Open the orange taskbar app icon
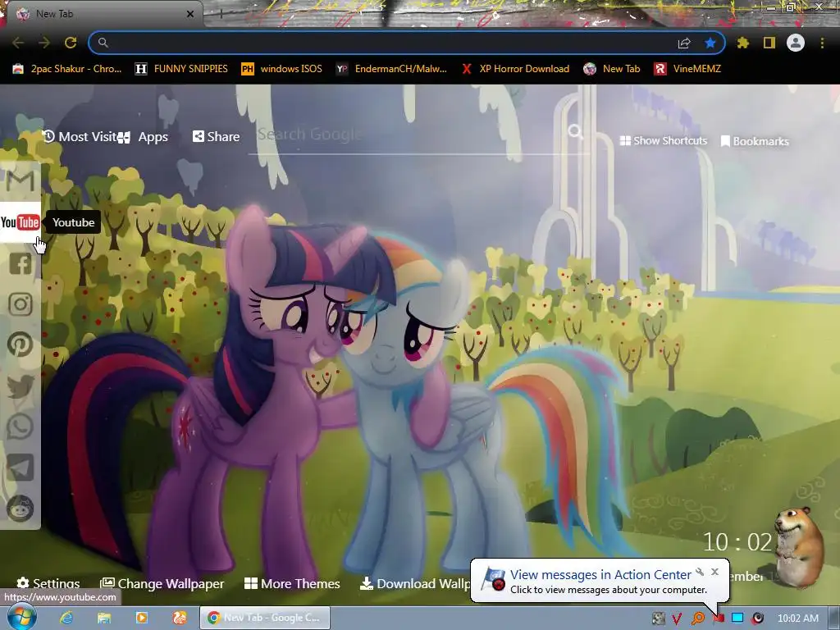 (179, 618)
